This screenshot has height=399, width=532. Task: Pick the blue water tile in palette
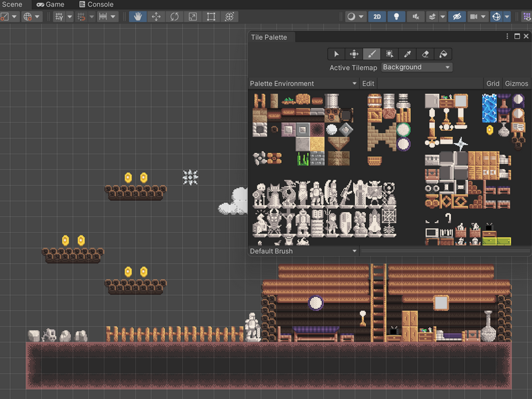tap(489, 108)
